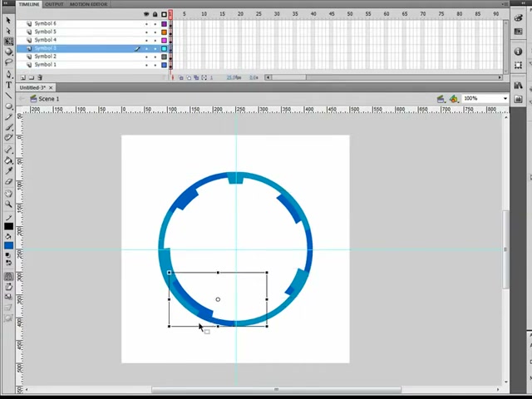Click the New Folder icon under layers
532x399 pixels.
(32, 77)
